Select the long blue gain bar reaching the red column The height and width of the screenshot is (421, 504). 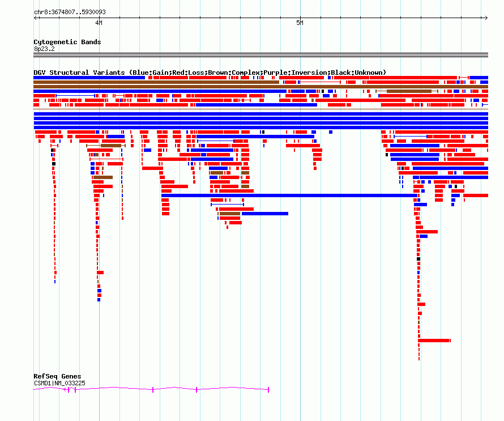[289, 195]
